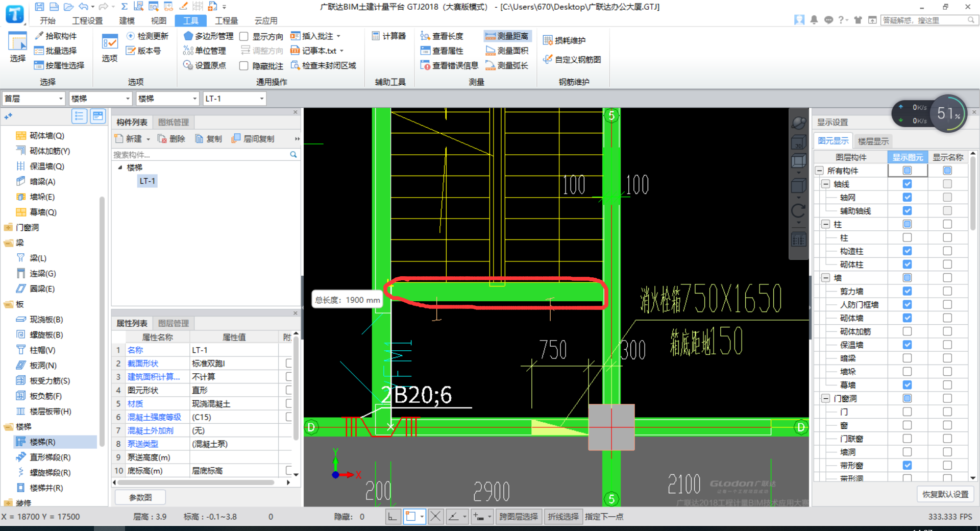
Task: Open 插入批注 dropdown arrow
Action: 338,36
